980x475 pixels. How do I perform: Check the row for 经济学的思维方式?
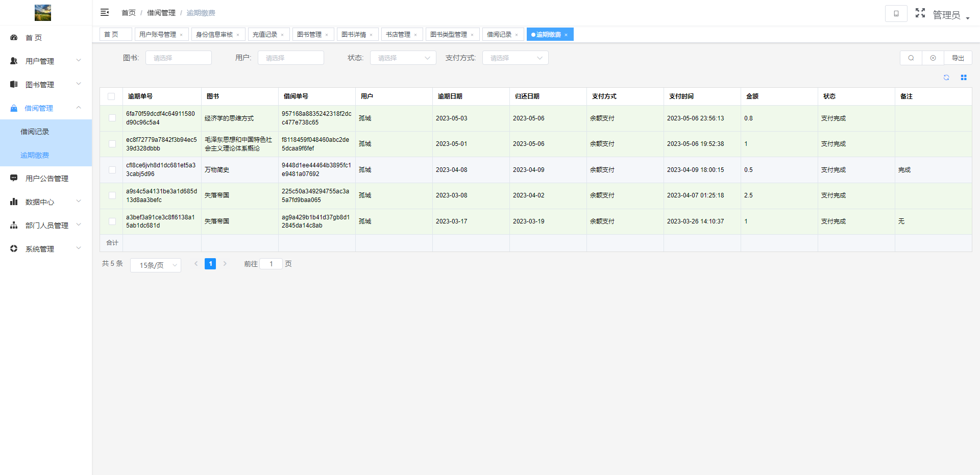coord(112,118)
